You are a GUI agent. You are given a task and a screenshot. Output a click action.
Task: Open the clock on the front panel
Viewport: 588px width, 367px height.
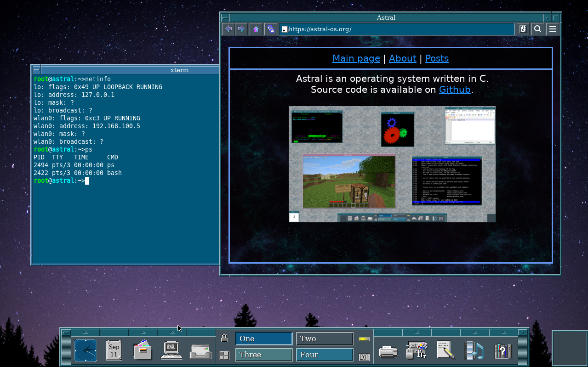point(86,351)
